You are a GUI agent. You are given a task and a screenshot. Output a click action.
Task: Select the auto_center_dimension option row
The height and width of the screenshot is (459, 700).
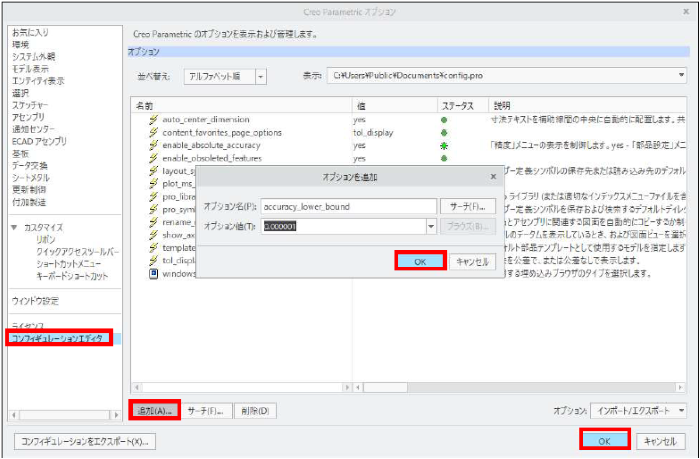(x=408, y=120)
